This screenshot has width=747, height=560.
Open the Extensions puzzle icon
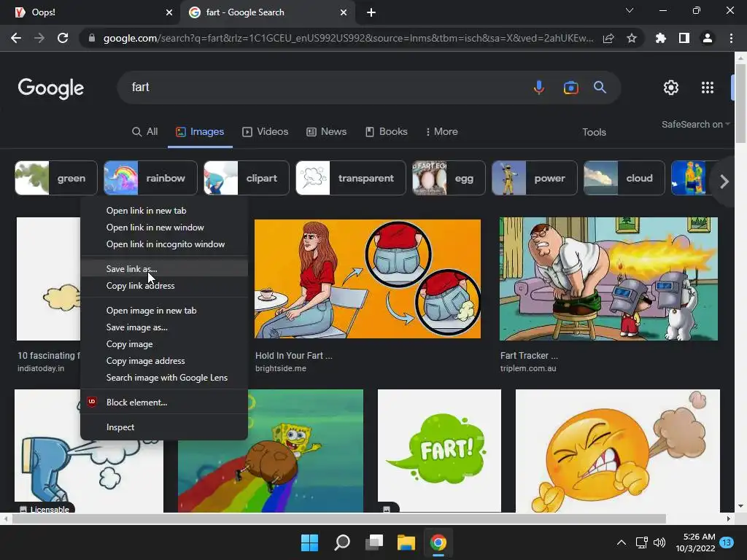click(x=661, y=38)
